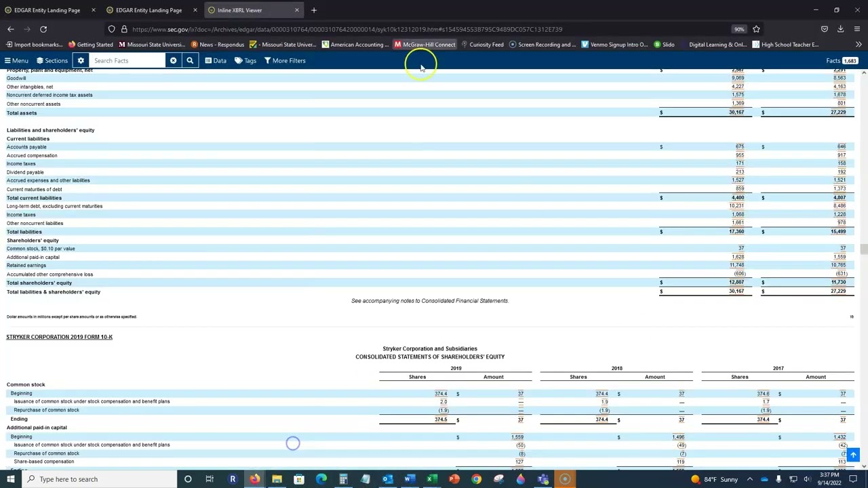
Task: Open Firefox from the taskbar
Action: point(254,479)
